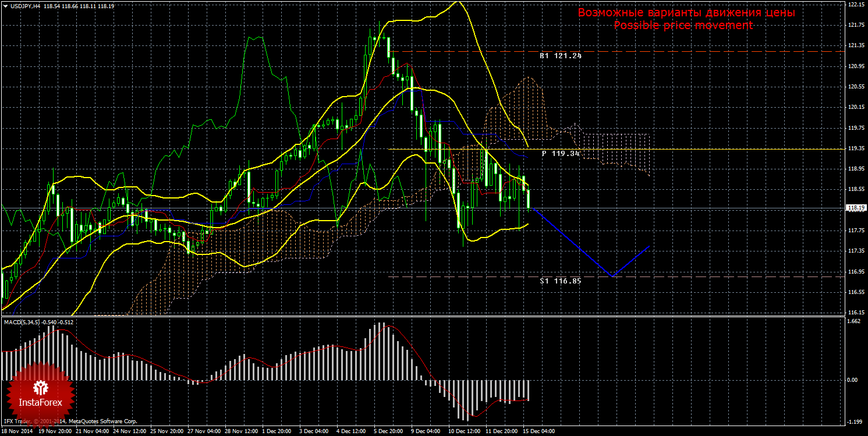Click the MACD -1.199 scale value
The image size is (868, 436).
coord(854,422)
